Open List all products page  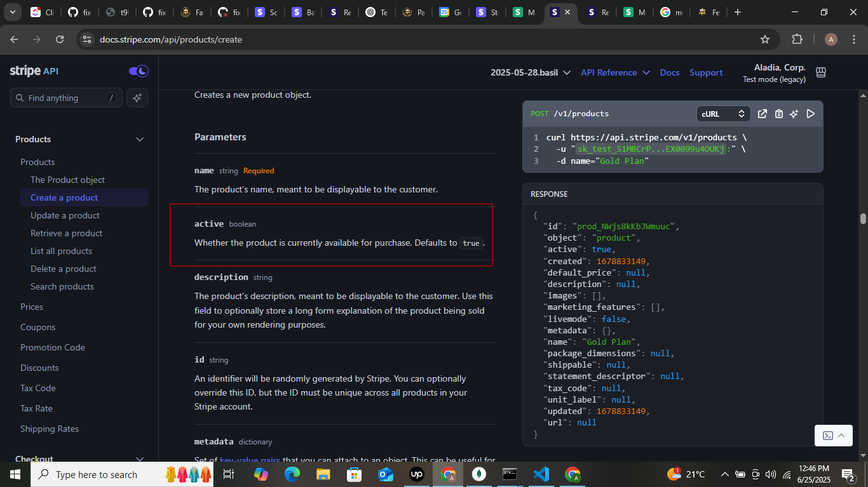[x=61, y=251]
